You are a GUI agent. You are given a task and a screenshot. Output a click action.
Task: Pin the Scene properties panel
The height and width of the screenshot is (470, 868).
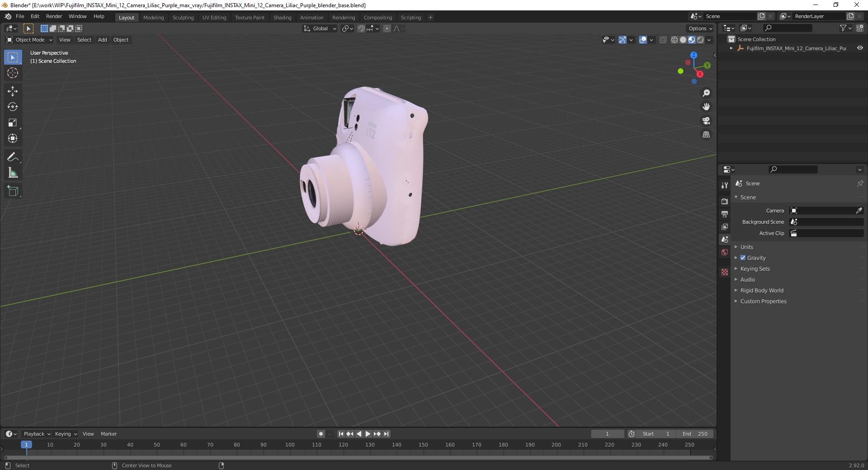860,183
